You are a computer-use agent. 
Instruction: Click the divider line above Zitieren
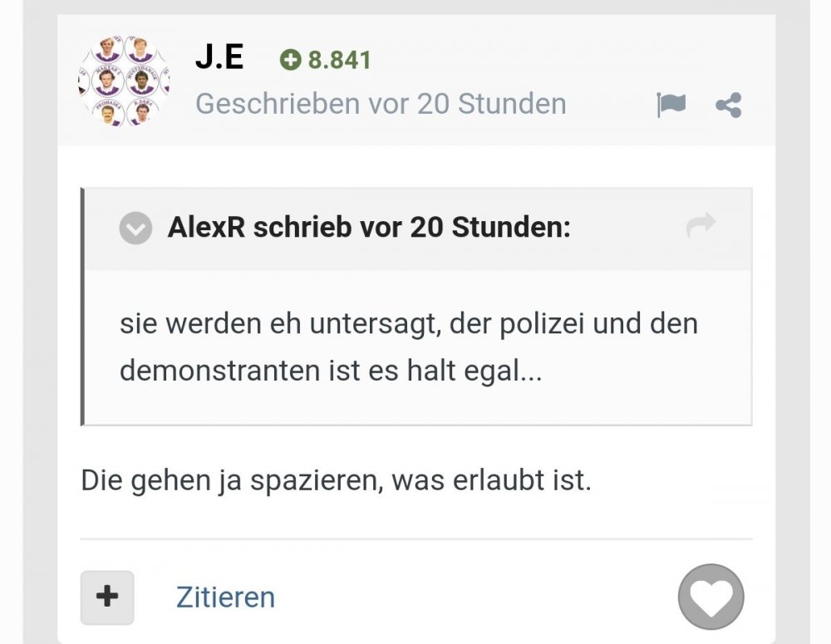[416, 539]
